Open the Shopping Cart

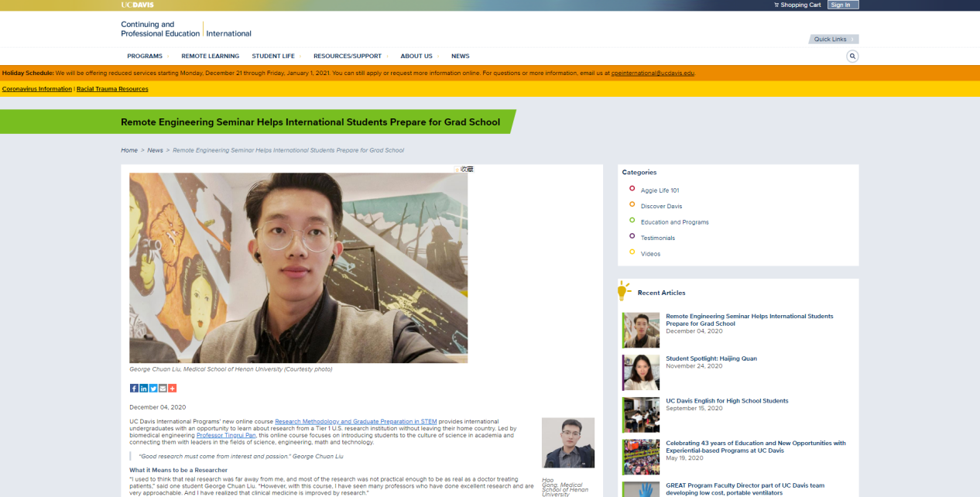[x=797, y=5]
